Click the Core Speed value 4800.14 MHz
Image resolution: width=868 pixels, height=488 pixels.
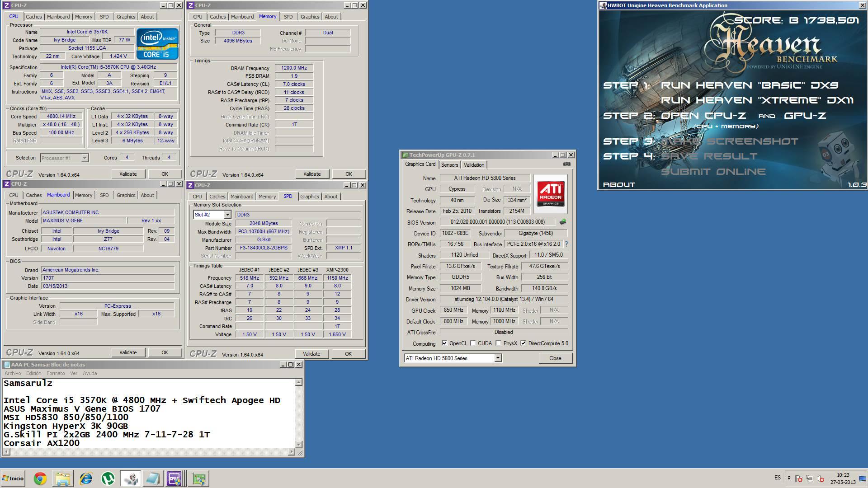click(x=61, y=116)
